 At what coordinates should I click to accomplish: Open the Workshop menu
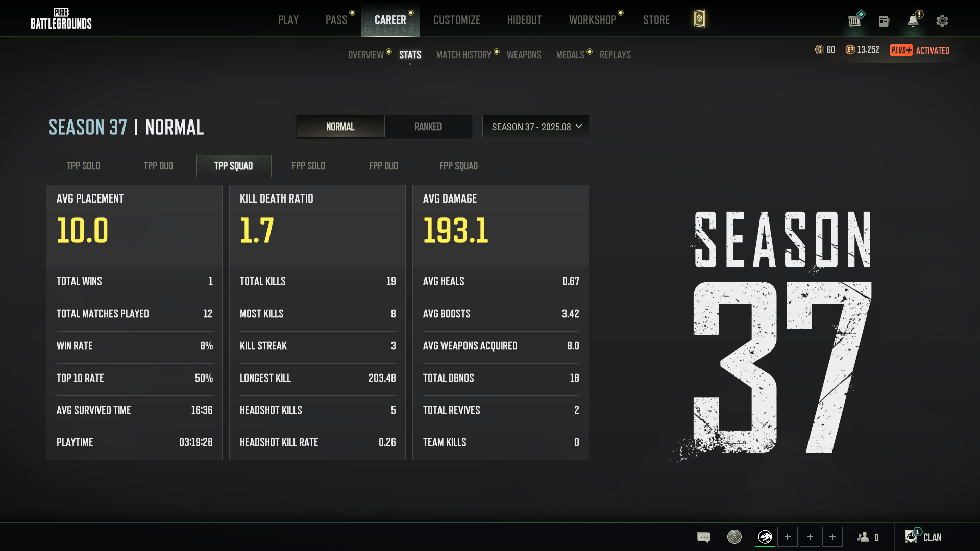click(593, 20)
